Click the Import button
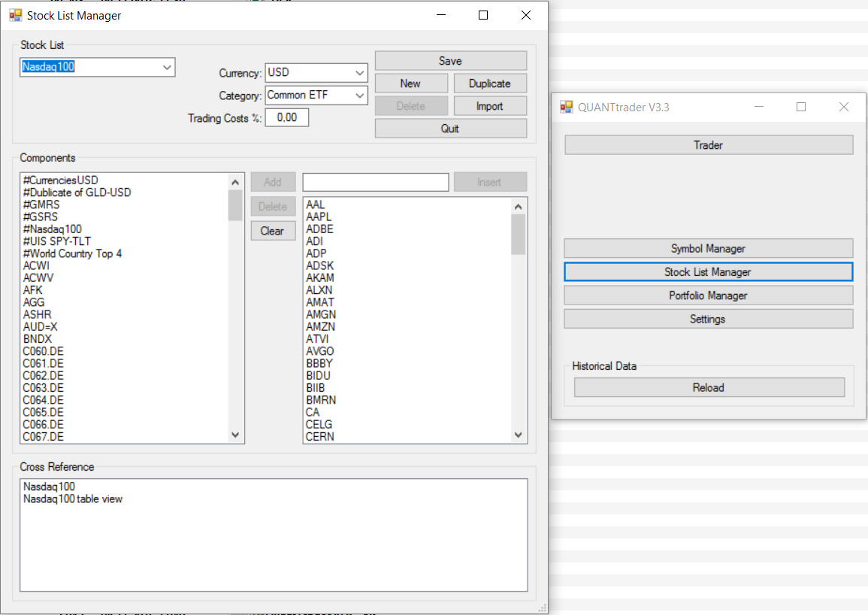The width and height of the screenshot is (868, 615). [489, 106]
